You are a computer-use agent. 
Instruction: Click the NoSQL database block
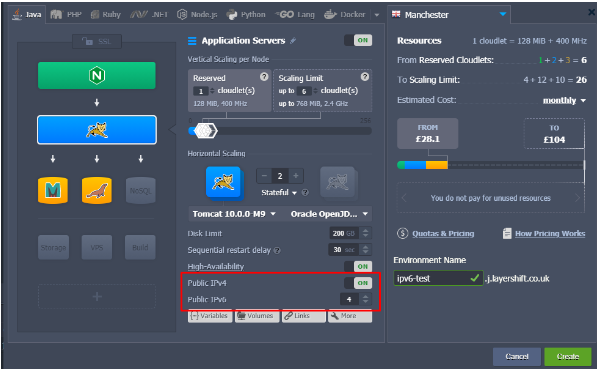click(x=141, y=190)
